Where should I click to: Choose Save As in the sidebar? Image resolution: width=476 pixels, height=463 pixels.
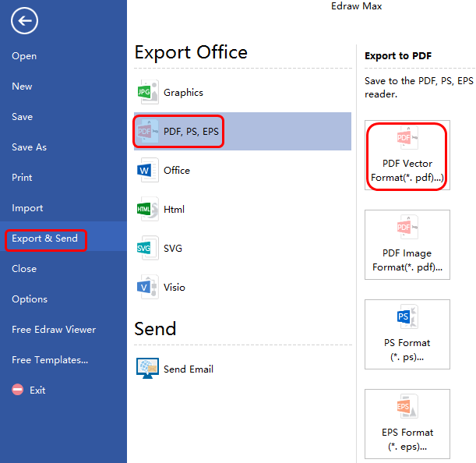click(x=29, y=147)
